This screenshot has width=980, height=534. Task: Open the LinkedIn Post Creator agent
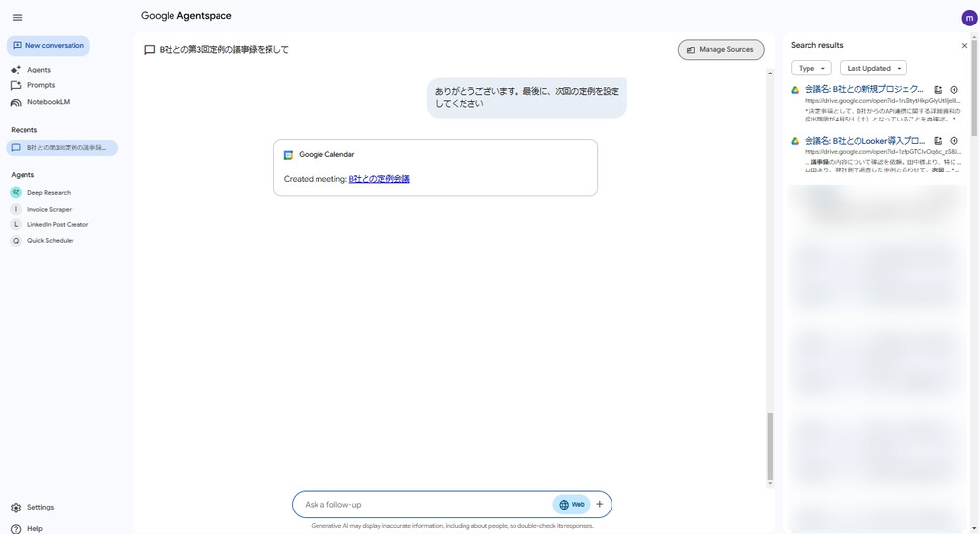(58, 224)
